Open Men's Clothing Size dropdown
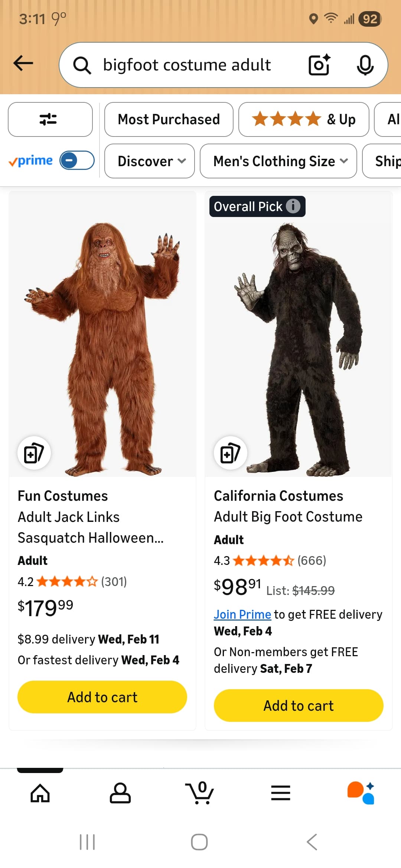Screen dimensions: 401x868 point(278,161)
